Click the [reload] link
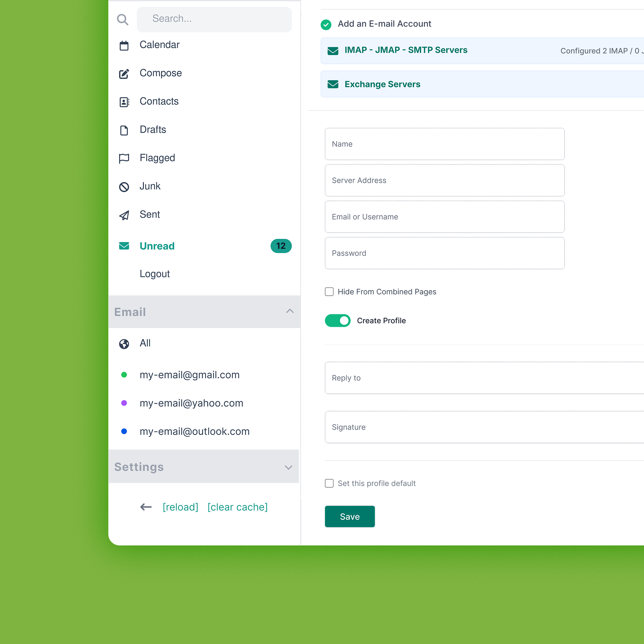Image resolution: width=644 pixels, height=644 pixels. point(180,507)
